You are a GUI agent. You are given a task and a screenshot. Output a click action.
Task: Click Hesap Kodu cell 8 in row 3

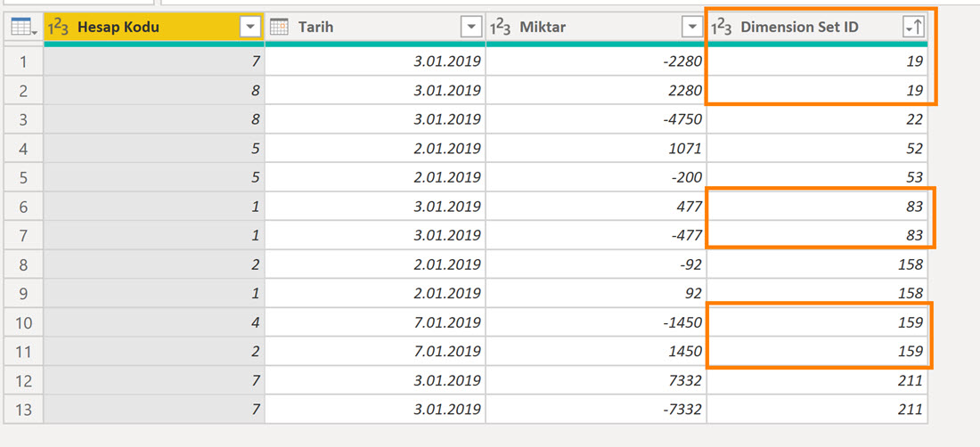click(154, 120)
